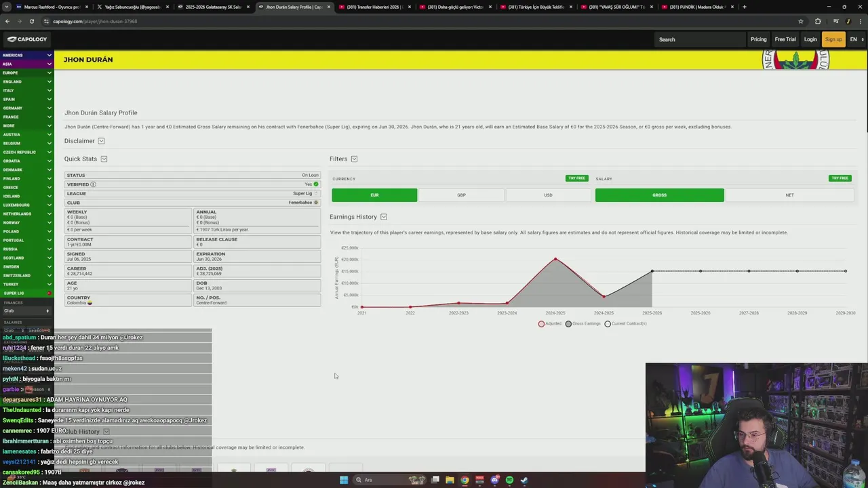Close the Jhon Durán Salary Profile tab
The height and width of the screenshot is (488, 868).
[329, 7]
